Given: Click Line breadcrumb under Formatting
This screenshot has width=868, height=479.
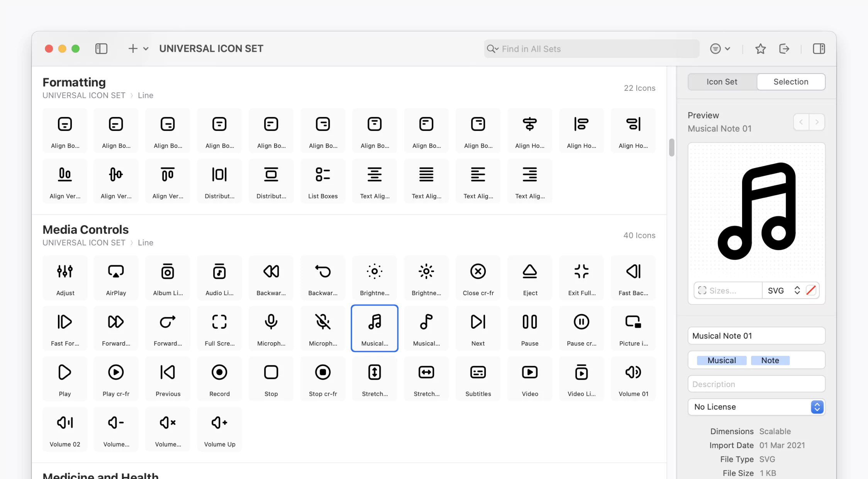Looking at the screenshot, I should pos(146,95).
